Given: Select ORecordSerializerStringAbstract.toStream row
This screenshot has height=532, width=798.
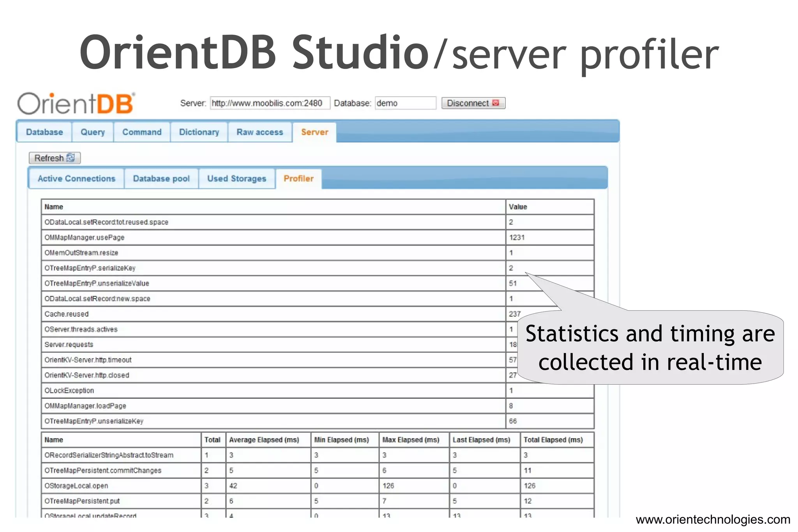Looking at the screenshot, I should (x=318, y=455).
